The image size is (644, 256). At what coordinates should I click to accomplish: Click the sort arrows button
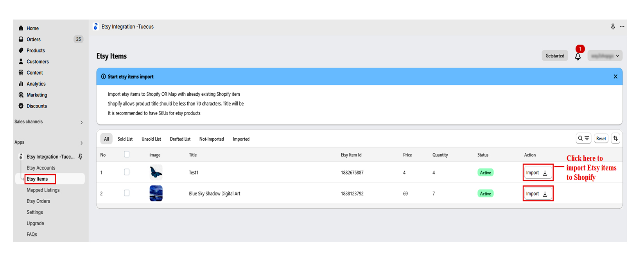(x=615, y=138)
